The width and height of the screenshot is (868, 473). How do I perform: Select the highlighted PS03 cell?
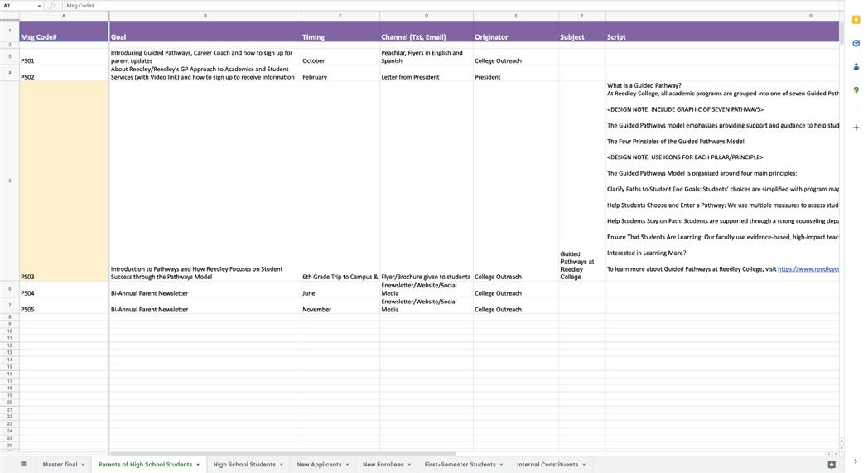point(64,181)
